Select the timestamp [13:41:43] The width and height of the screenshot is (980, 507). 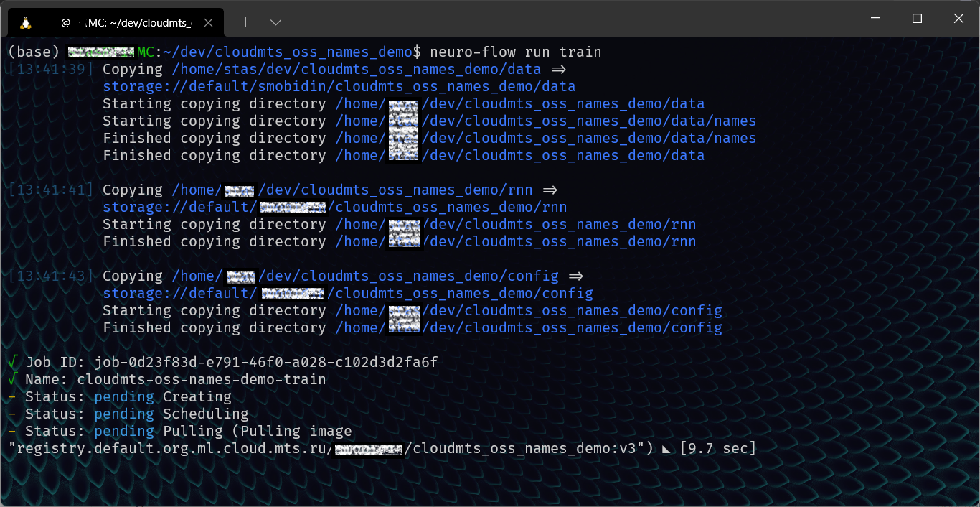(51, 276)
